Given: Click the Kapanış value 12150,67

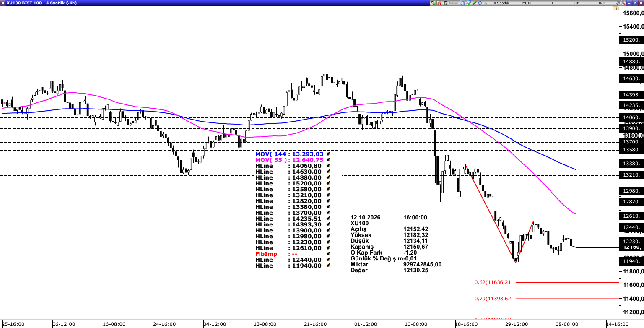Looking at the screenshot, I should (x=416, y=247).
